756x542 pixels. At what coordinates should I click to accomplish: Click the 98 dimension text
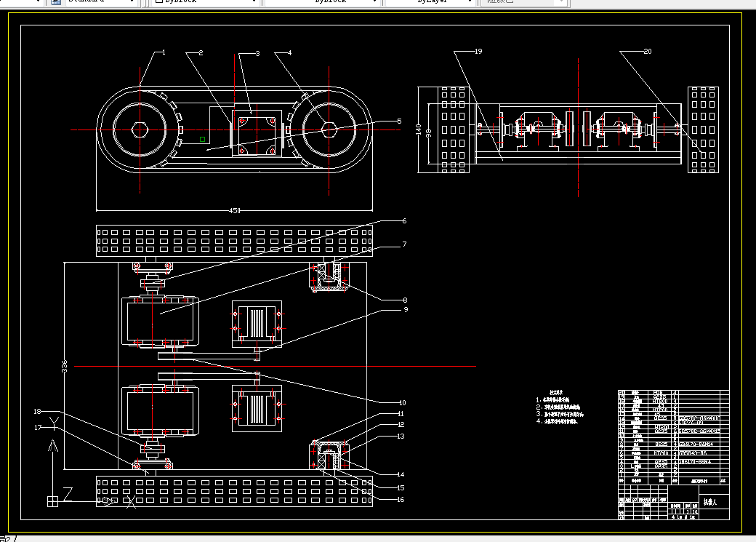[x=429, y=132]
